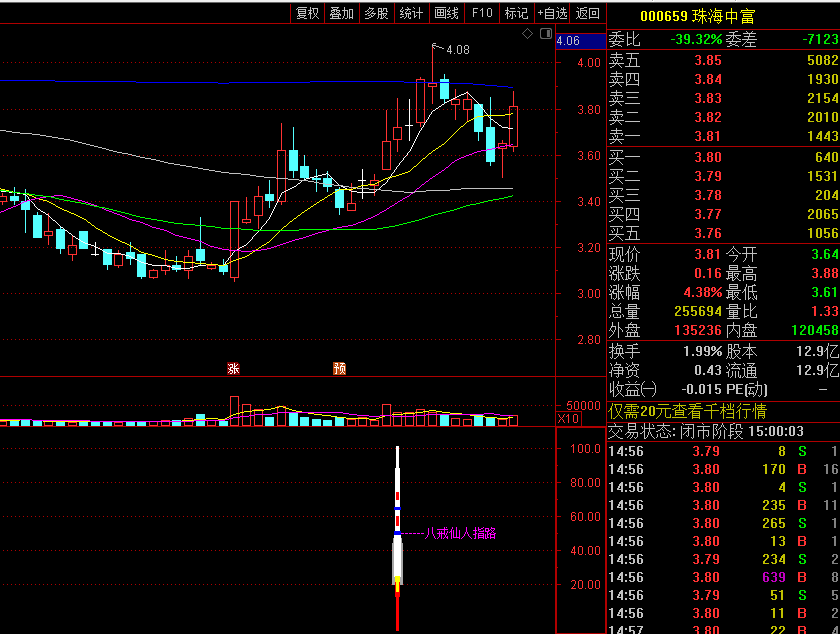Image resolution: width=840 pixels, height=634 pixels.
Task: Select the 卖二 3.82 ask row
Action: coord(723,117)
